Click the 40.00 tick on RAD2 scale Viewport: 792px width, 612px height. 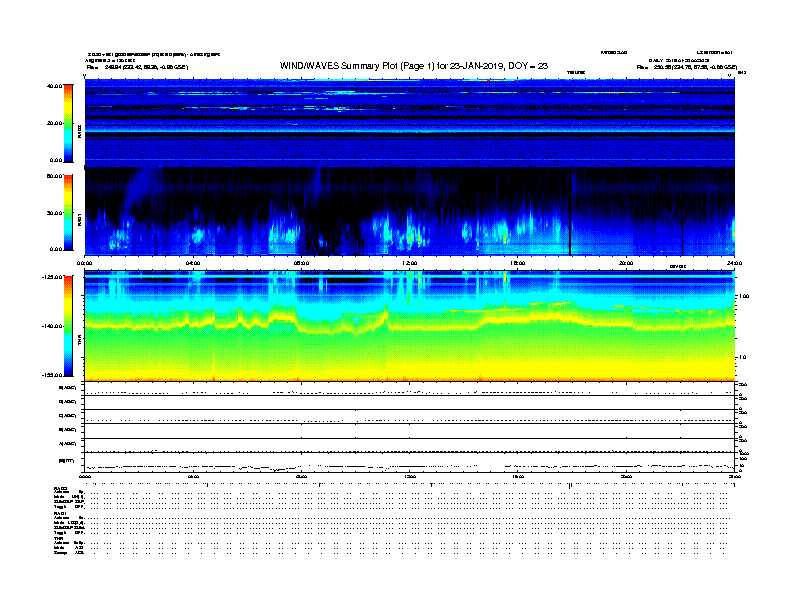tap(50, 86)
